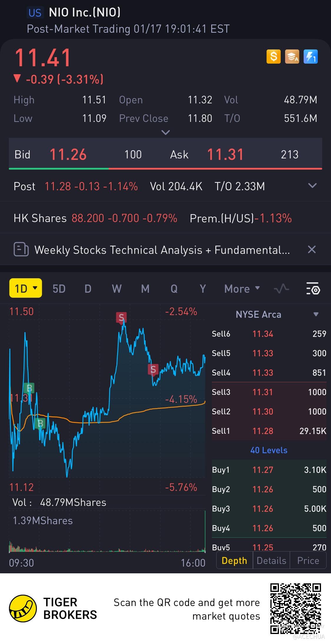Tap the T/O 551.6M value
Viewport: 331px width, 644px height.
300,118
